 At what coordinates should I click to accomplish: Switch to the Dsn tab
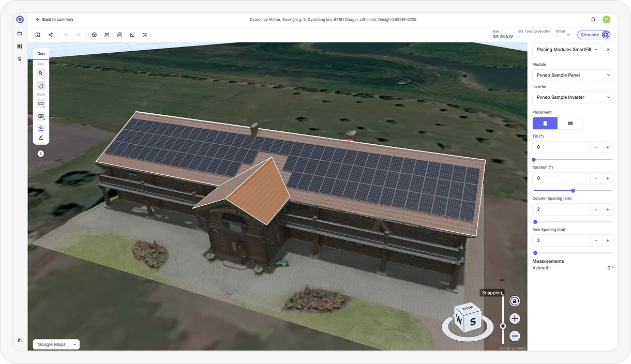point(41,54)
